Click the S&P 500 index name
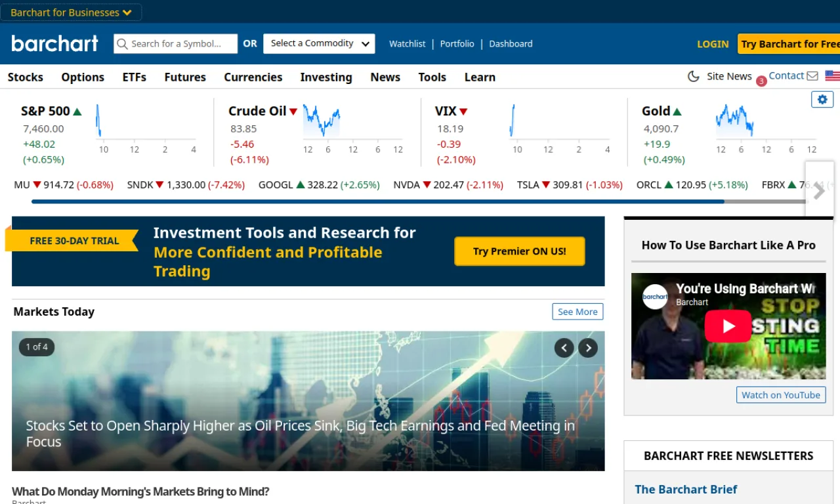The image size is (840, 504). tap(45, 111)
